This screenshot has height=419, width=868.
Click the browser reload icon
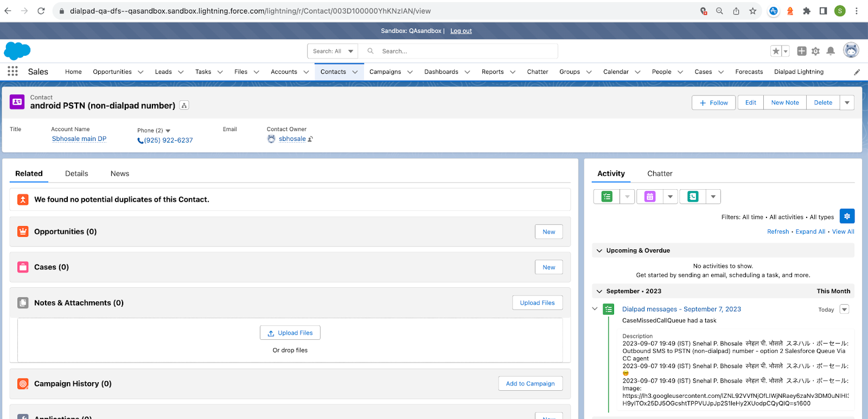[x=41, y=11]
